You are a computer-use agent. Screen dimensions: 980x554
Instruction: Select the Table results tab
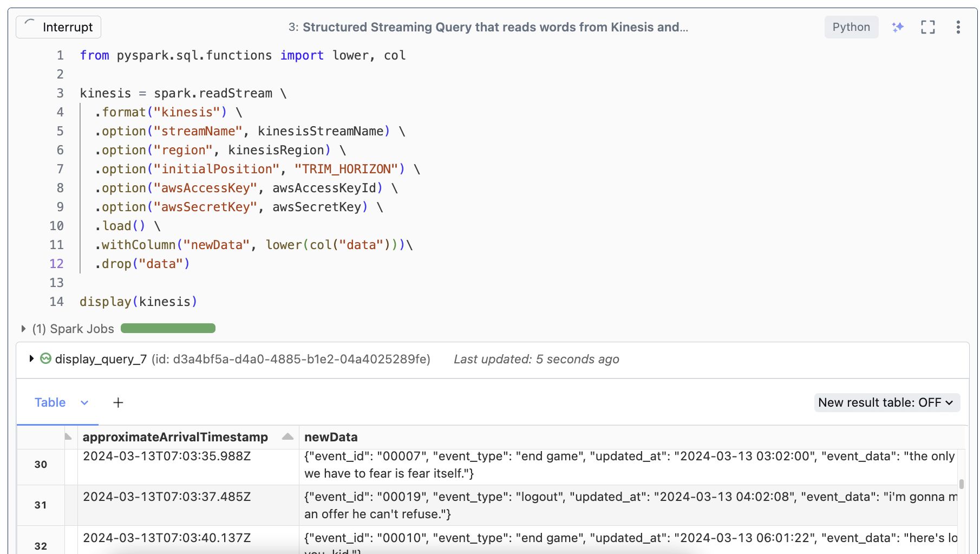tap(50, 402)
